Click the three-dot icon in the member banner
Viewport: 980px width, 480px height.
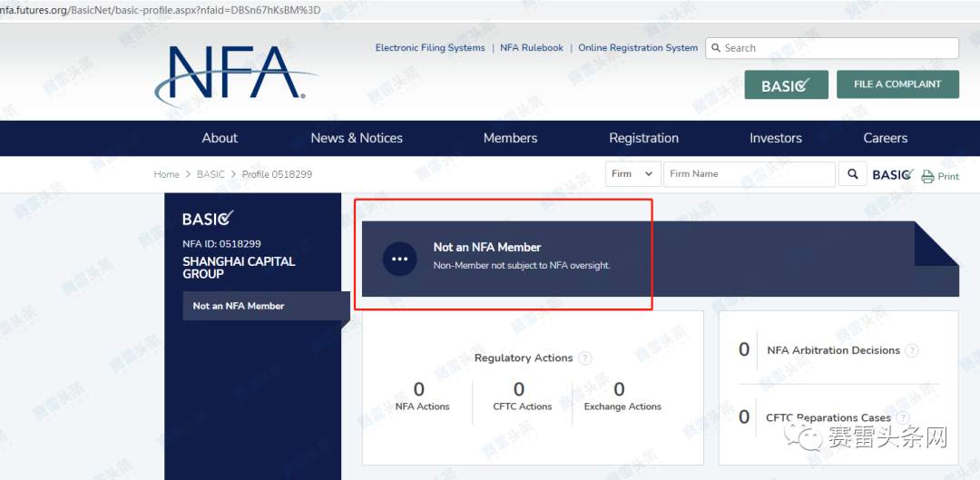click(399, 259)
